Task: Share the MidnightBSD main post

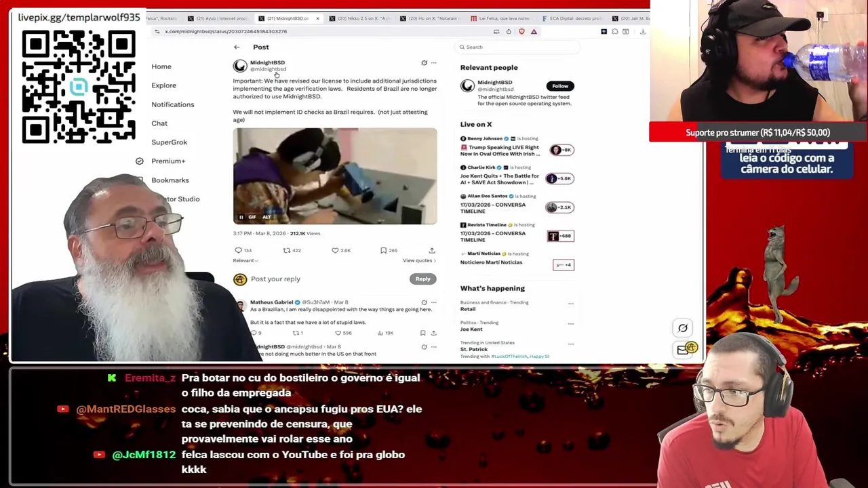Action: [x=432, y=251]
